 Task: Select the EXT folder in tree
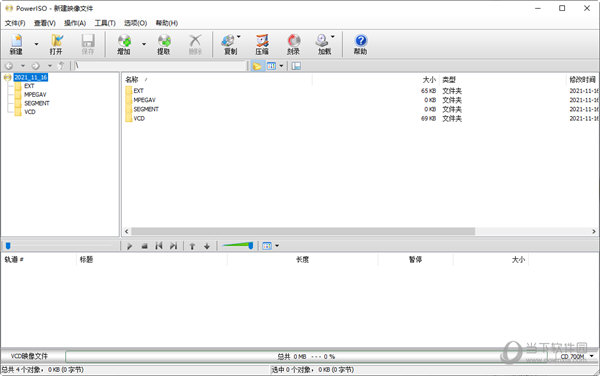click(x=29, y=86)
